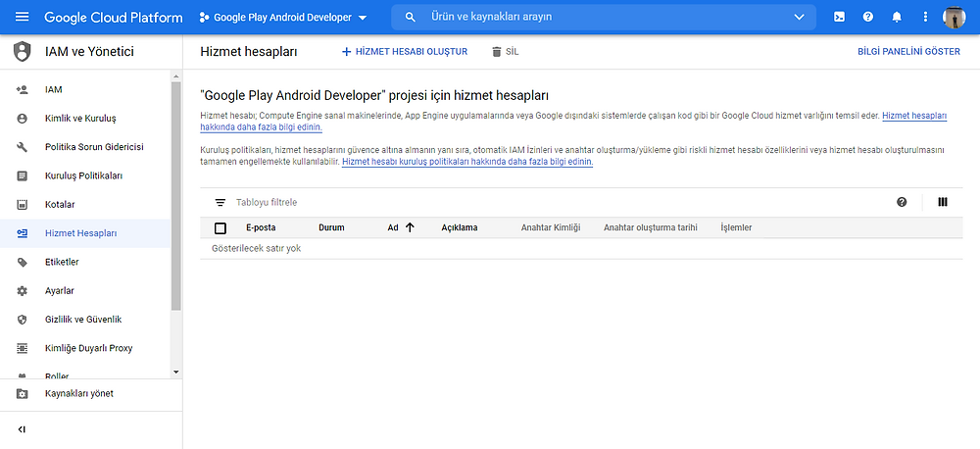Click the sidebar scroll down arrow
The height and width of the screenshot is (449, 980).
point(175,372)
